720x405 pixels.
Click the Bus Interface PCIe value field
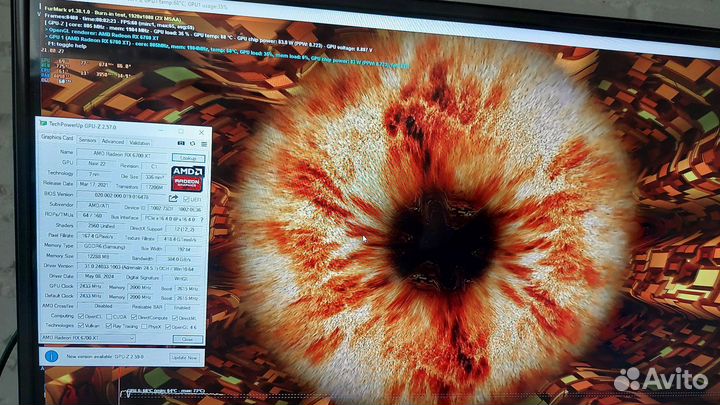[x=169, y=219]
